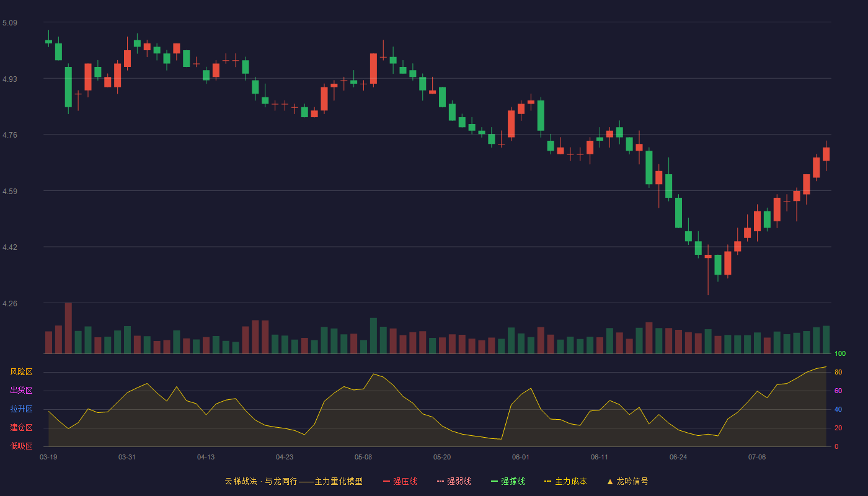Select the 出货区 zone label

click(21, 391)
